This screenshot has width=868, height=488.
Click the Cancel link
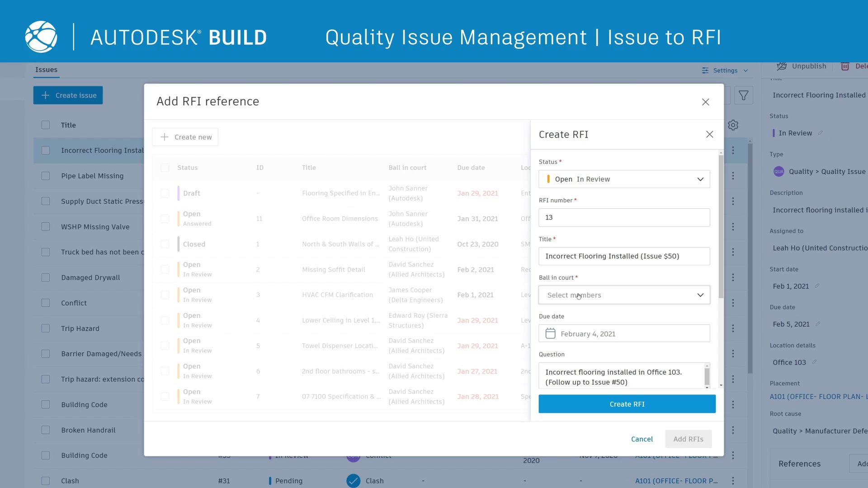(x=642, y=439)
